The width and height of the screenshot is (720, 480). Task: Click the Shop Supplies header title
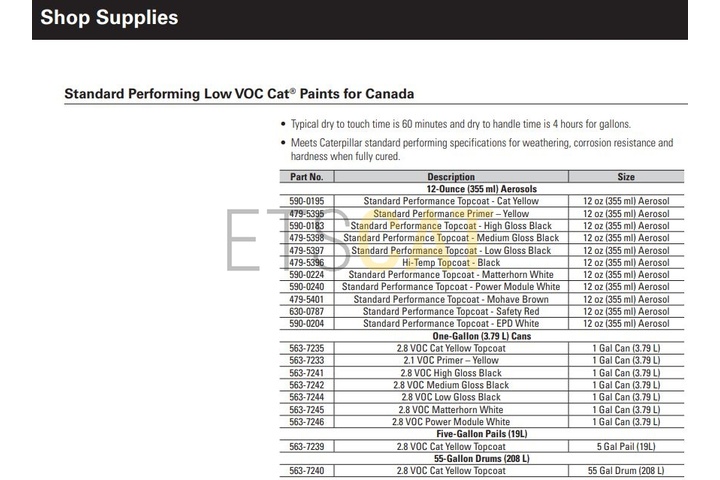110,18
